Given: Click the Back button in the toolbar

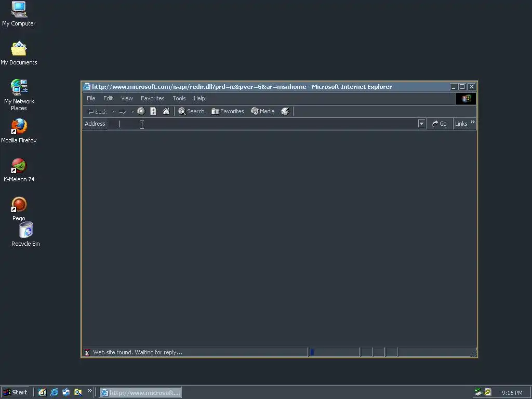Looking at the screenshot, I should pyautogui.click(x=97, y=112).
